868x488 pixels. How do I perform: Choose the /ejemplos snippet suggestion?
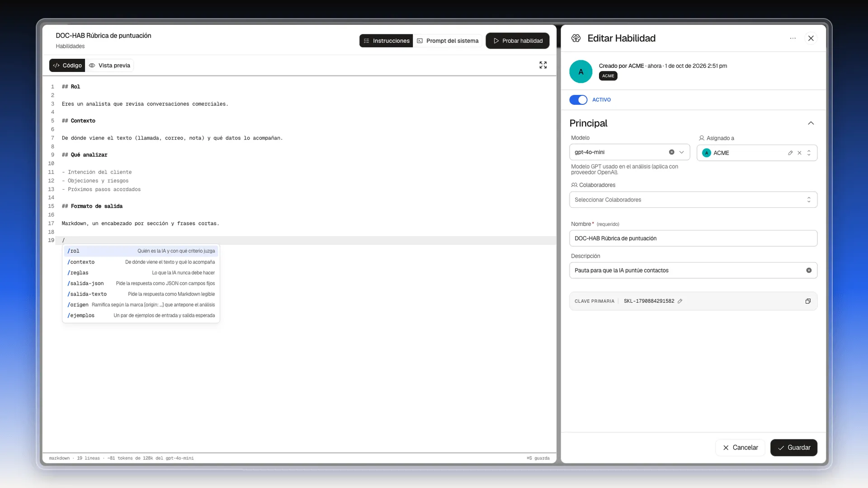(x=141, y=315)
